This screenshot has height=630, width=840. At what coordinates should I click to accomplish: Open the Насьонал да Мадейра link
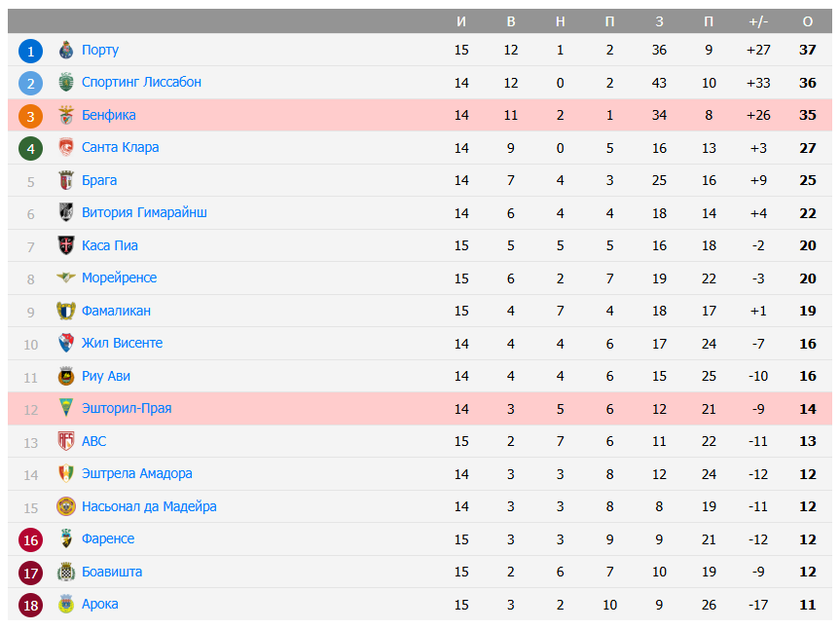coord(150,506)
